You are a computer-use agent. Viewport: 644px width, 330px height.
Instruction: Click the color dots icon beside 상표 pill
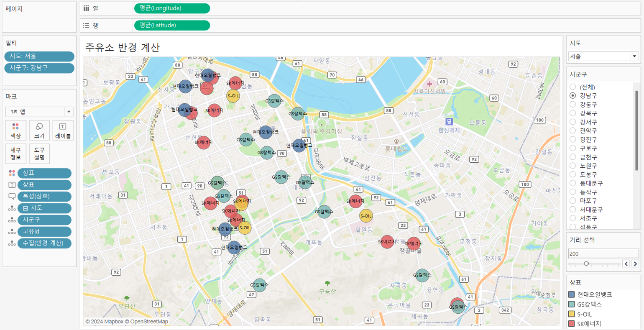coord(12,173)
